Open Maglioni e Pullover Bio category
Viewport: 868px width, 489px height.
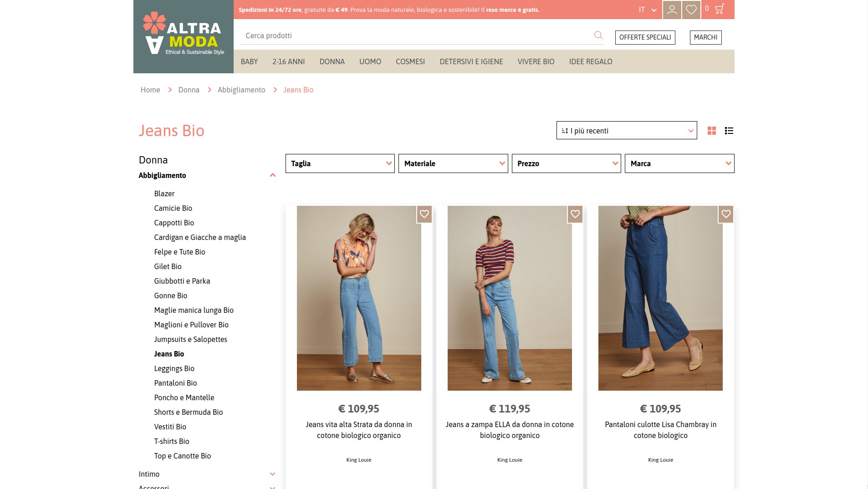191,325
